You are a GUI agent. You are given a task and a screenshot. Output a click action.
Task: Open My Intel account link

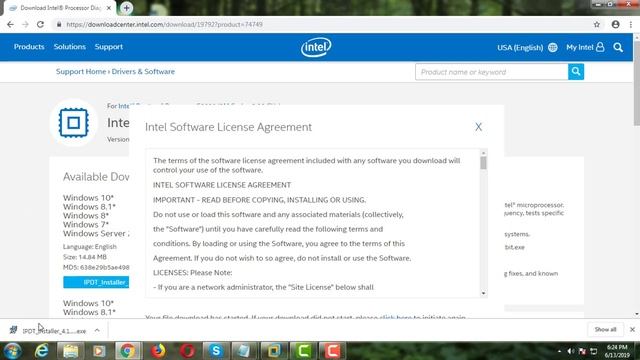(x=585, y=47)
